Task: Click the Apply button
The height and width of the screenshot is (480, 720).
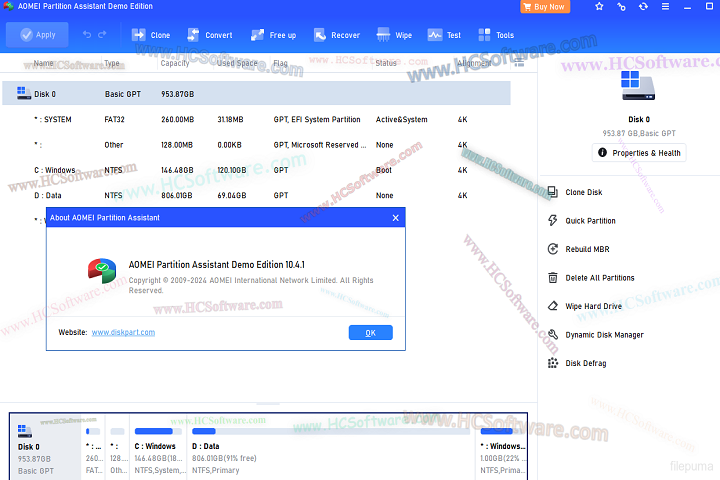Action: [37, 35]
